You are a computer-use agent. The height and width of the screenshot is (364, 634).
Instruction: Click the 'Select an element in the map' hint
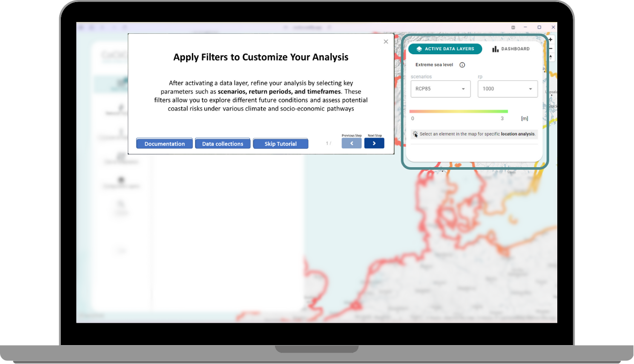[x=474, y=134]
